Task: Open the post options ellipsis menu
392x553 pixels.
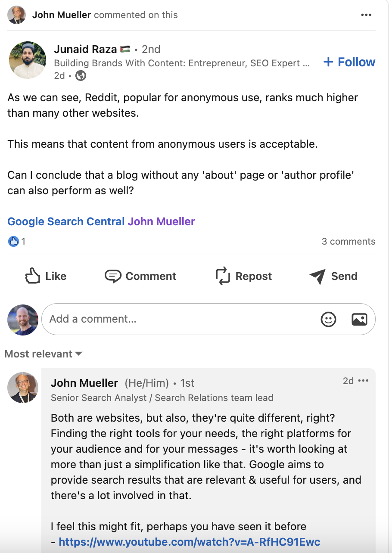Action: [x=366, y=15]
